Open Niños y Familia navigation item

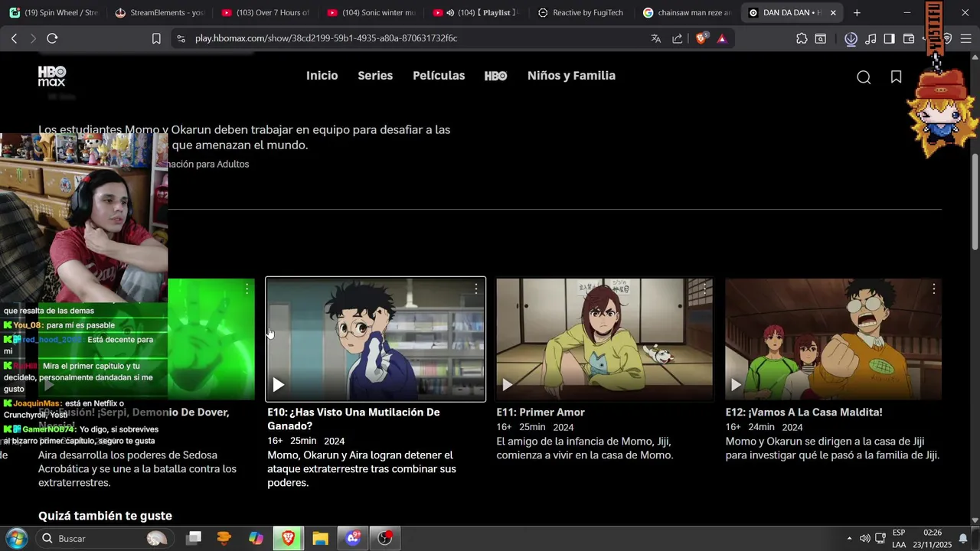[x=571, y=76]
